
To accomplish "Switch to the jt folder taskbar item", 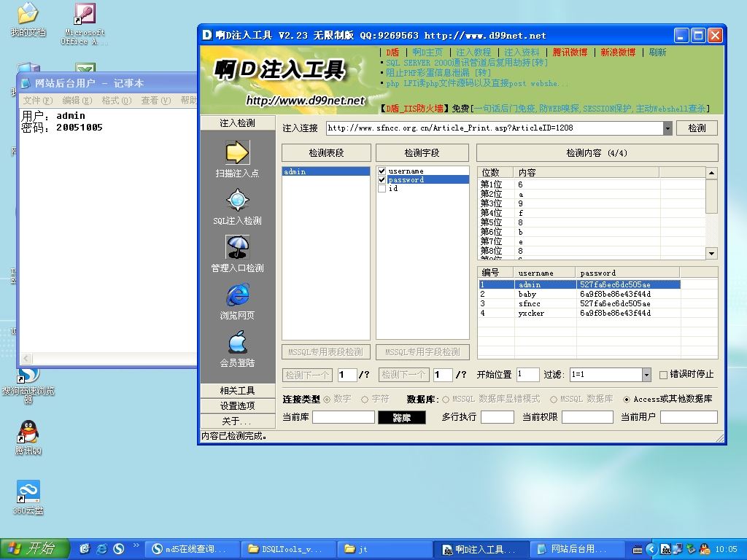I will pos(384,549).
